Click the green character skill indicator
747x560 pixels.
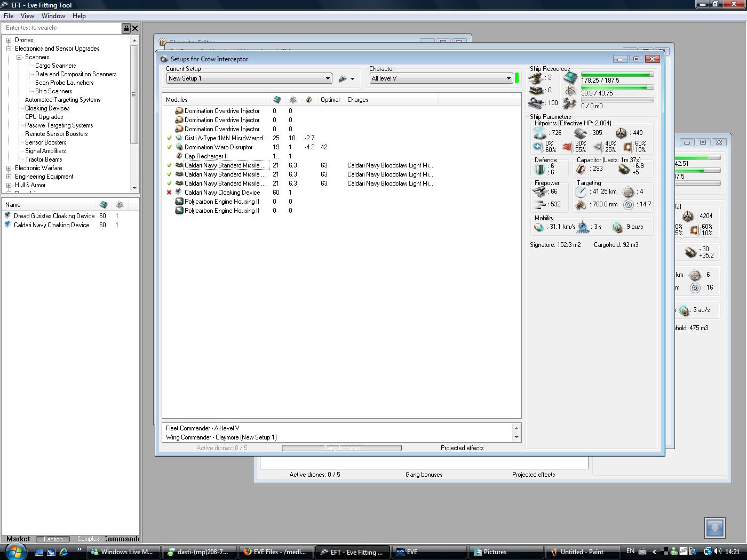click(517, 78)
